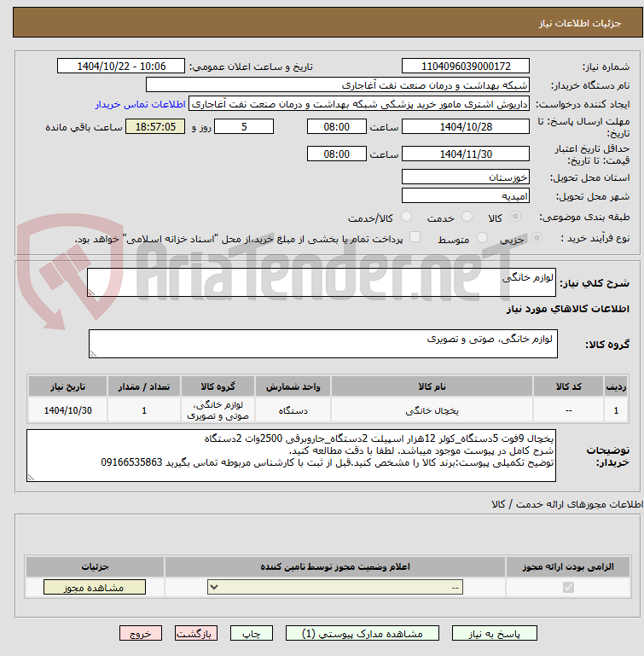Click the چاپ print button
644x656 pixels.
click(252, 634)
